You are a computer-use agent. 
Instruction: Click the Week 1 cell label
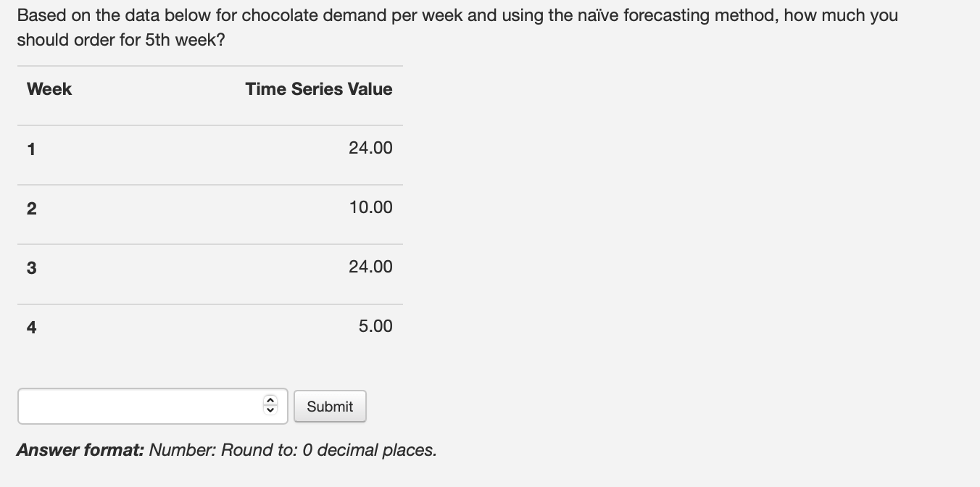30,148
